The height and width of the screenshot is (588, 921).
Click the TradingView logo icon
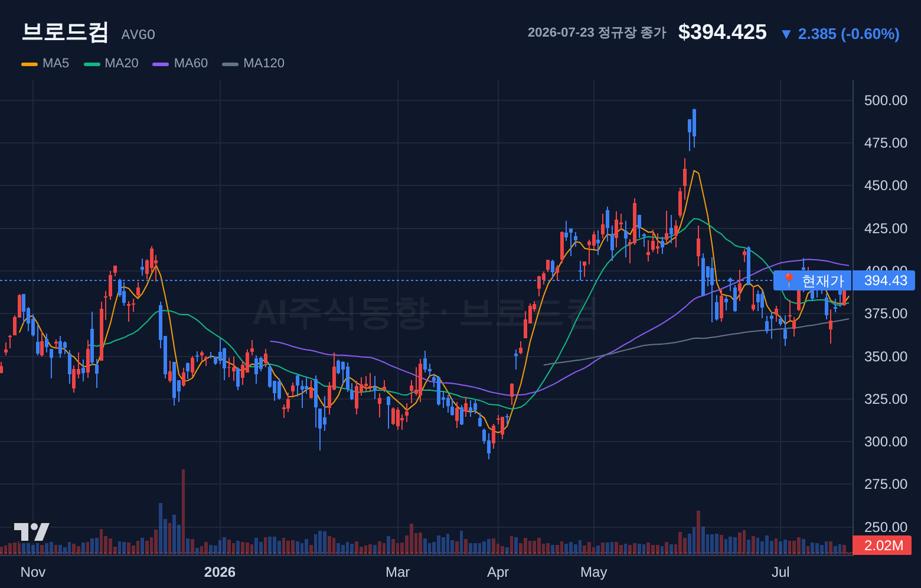coord(31,532)
